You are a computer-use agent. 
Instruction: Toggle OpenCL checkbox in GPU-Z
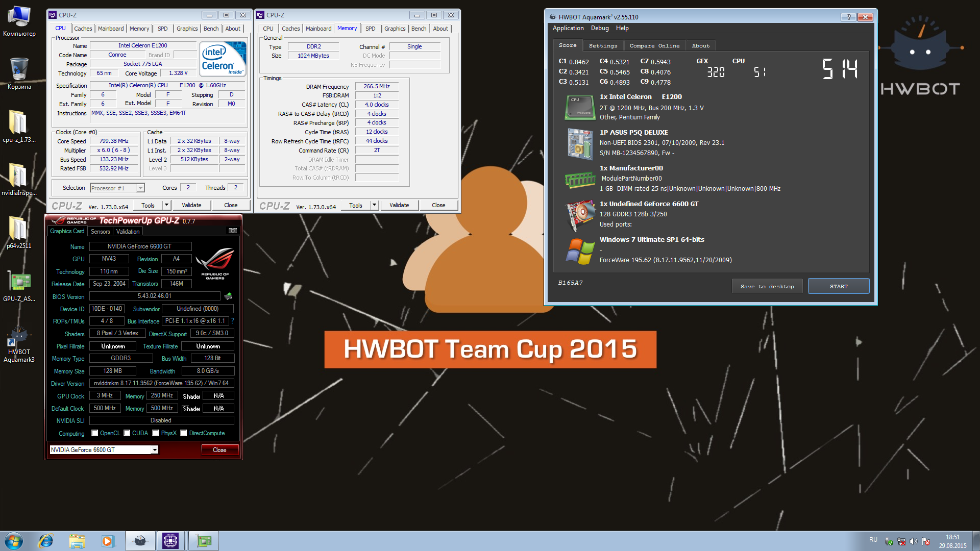(94, 433)
